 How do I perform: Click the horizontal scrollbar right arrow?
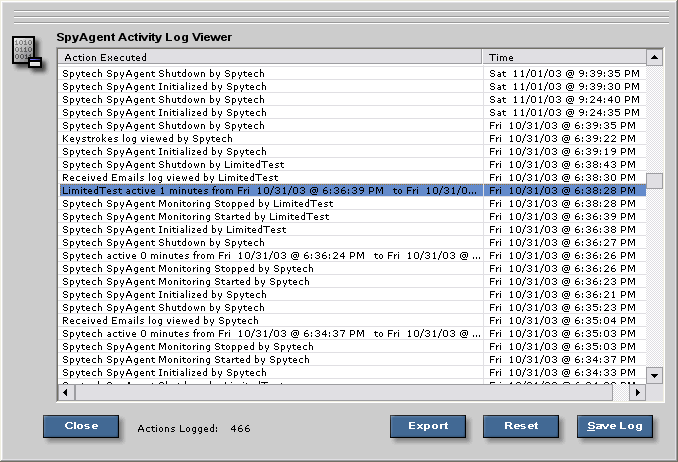point(638,393)
